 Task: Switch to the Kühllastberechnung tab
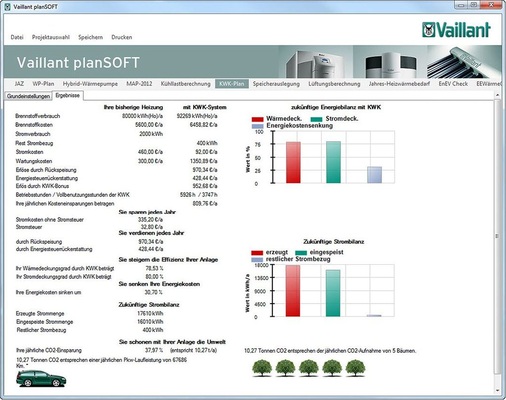pyautogui.click(x=186, y=84)
